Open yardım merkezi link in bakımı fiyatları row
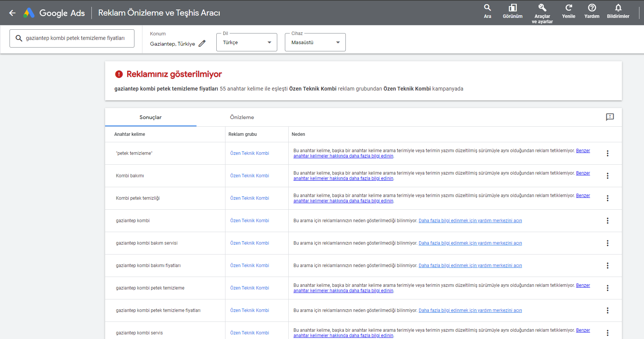Image resolution: width=644 pixels, height=339 pixels. (x=470, y=266)
